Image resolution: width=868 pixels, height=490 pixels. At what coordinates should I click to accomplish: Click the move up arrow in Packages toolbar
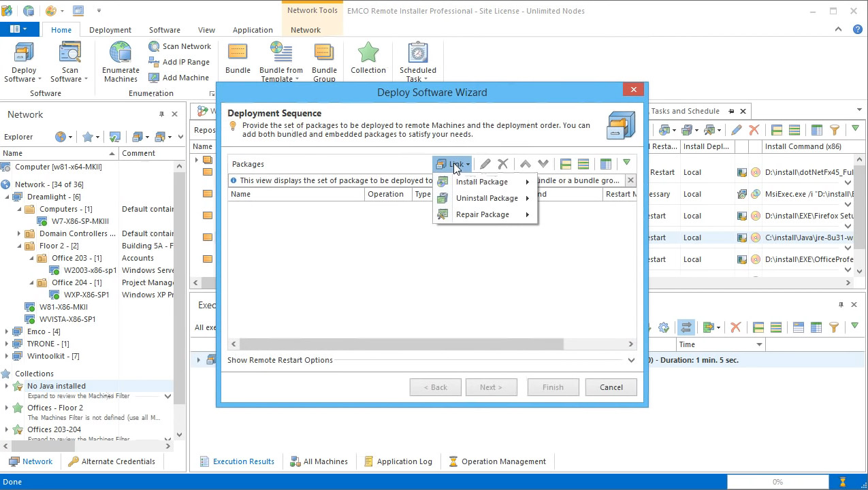tap(525, 164)
